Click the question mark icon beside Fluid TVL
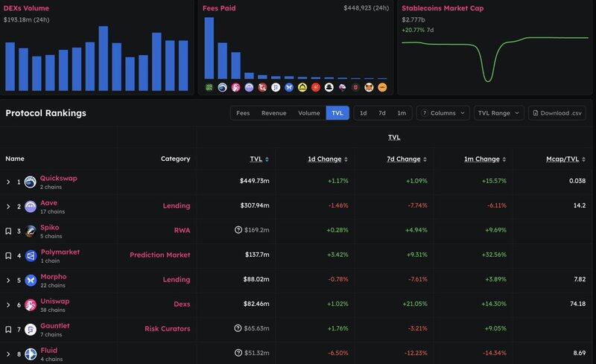The width and height of the screenshot is (596, 364). click(238, 353)
